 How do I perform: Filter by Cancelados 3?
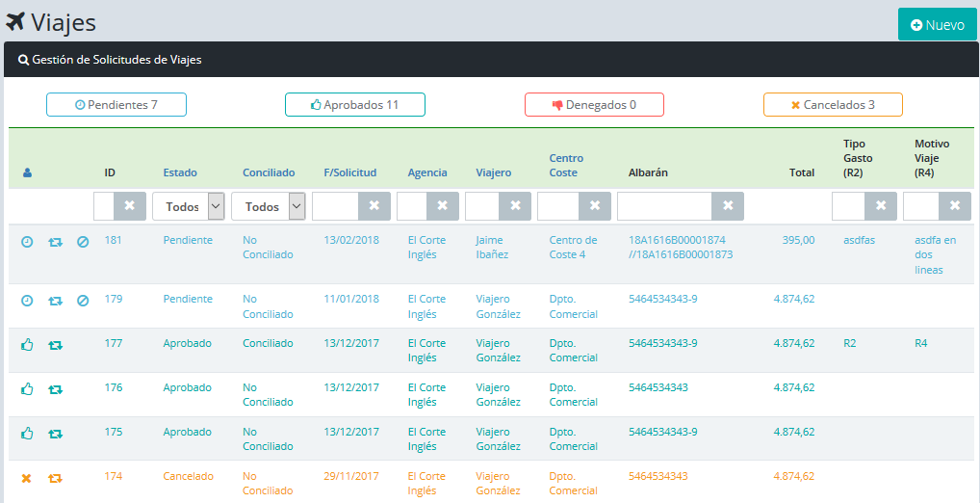click(833, 104)
